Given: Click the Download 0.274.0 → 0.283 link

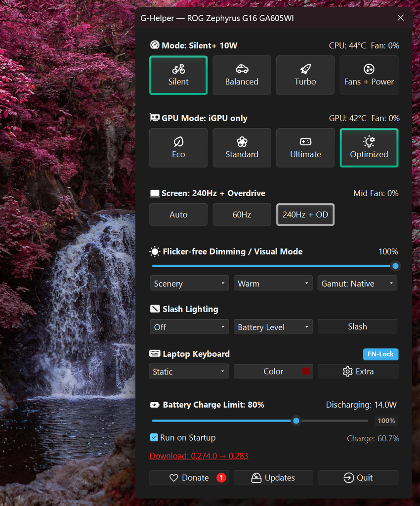Looking at the screenshot, I should (x=199, y=456).
